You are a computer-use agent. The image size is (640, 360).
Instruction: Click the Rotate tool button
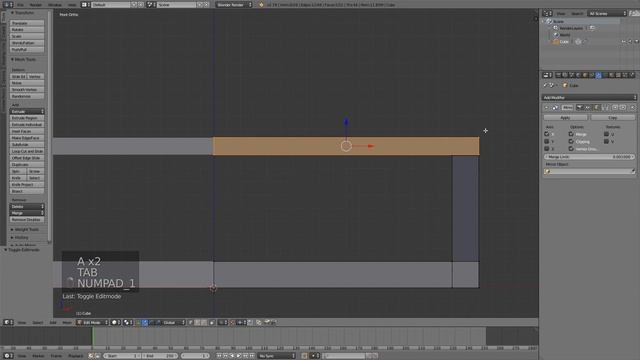(27, 30)
